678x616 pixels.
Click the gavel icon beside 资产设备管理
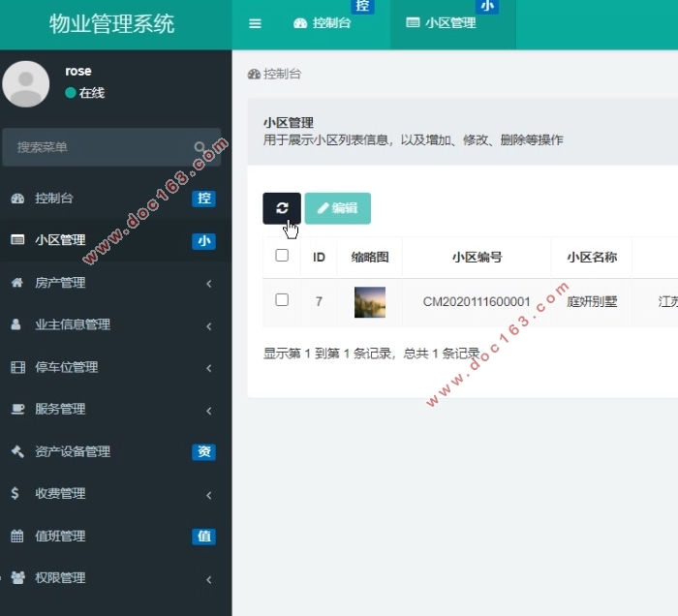click(x=17, y=451)
